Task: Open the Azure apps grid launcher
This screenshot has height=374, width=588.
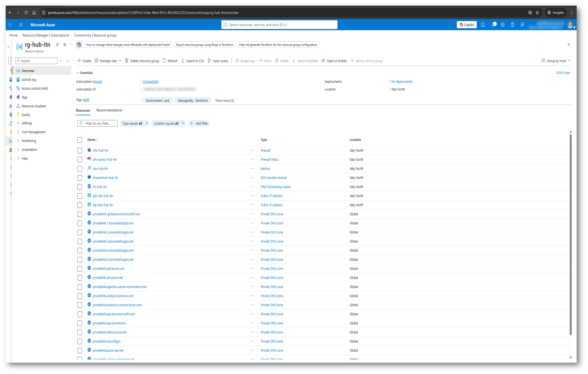Action: click(x=10, y=25)
